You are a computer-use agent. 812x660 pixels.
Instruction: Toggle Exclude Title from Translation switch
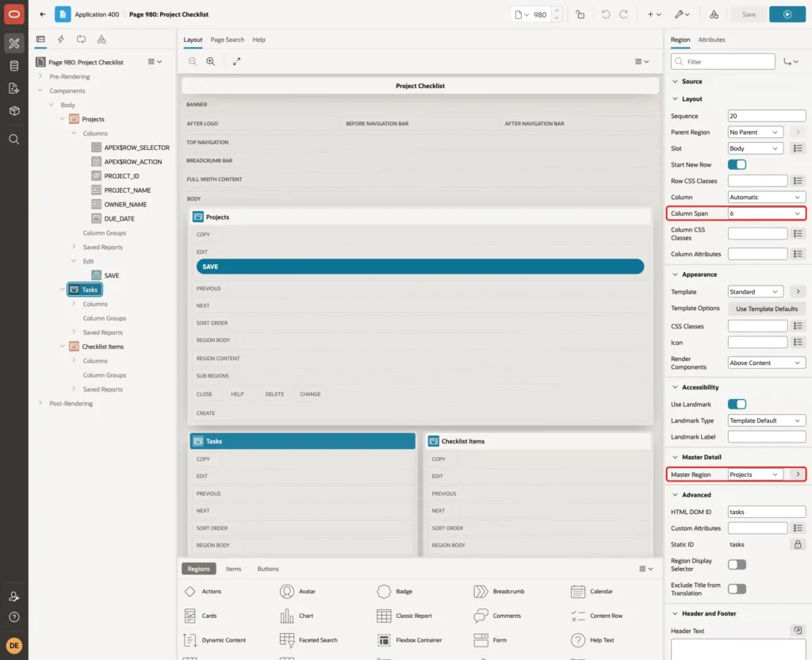point(737,589)
